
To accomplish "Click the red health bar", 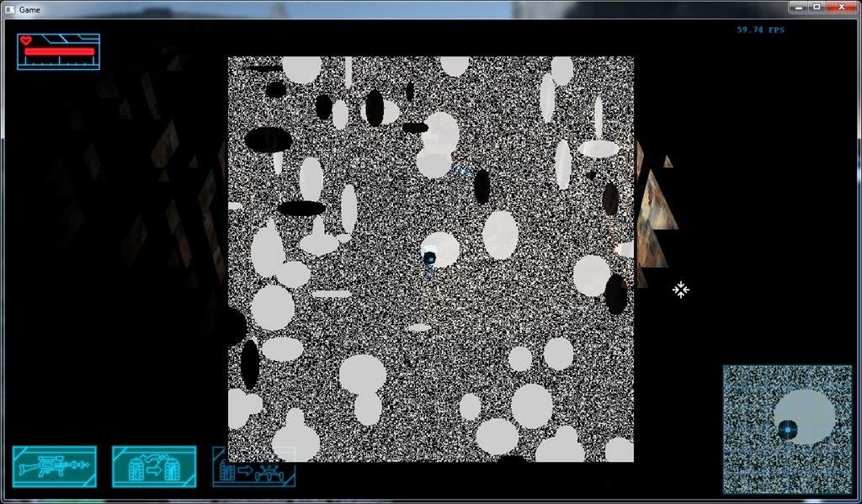I will click(60, 51).
